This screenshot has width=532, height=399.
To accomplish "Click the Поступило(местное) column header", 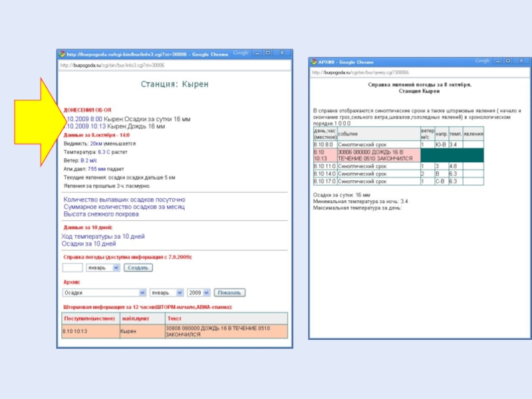I will click(x=90, y=319).
